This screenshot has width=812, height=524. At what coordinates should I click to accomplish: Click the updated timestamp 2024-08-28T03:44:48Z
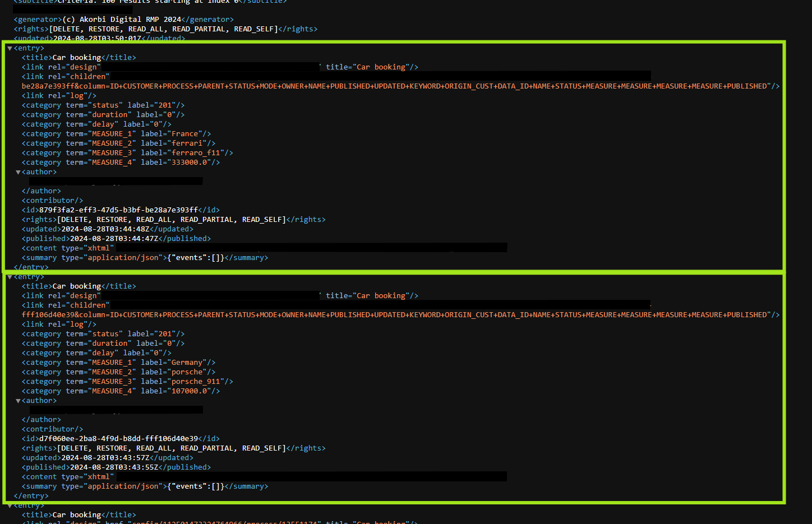[x=105, y=229]
